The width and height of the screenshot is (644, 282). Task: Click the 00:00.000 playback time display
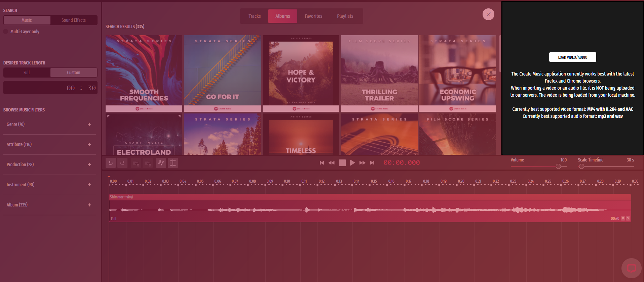coord(402,163)
